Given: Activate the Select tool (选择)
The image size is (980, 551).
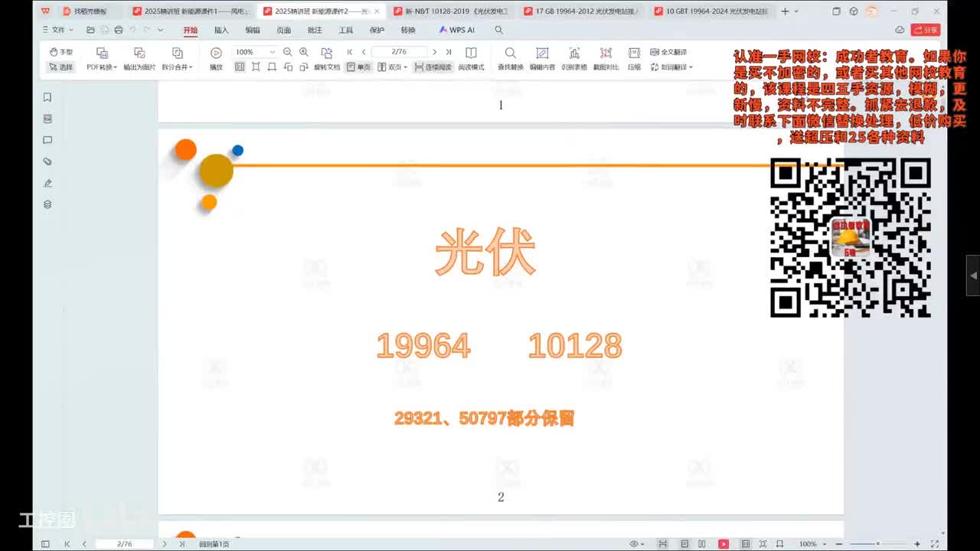Looking at the screenshot, I should coord(61,67).
